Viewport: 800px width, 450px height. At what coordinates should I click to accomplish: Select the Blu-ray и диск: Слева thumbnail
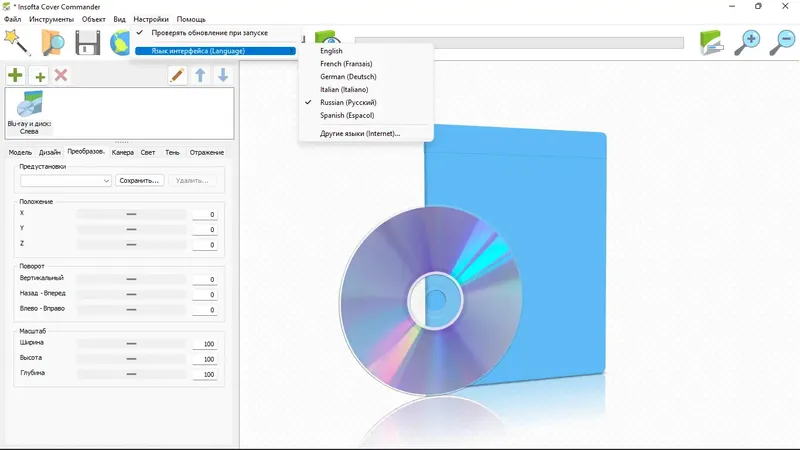29,113
